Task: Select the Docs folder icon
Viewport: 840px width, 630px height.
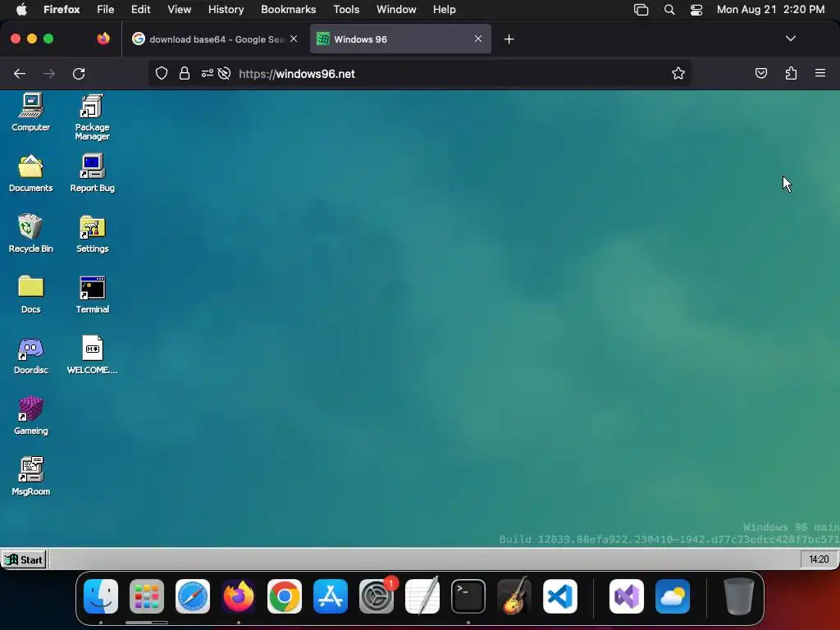Action: coord(30,294)
